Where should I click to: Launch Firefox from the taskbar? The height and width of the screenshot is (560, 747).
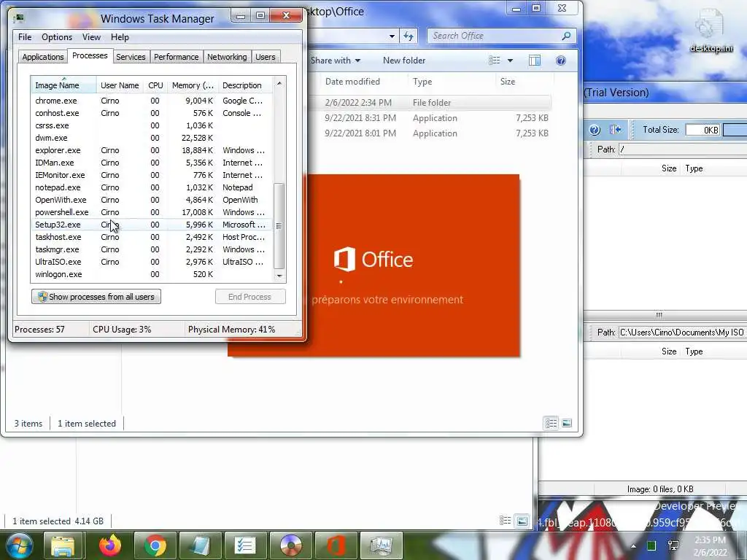110,545
